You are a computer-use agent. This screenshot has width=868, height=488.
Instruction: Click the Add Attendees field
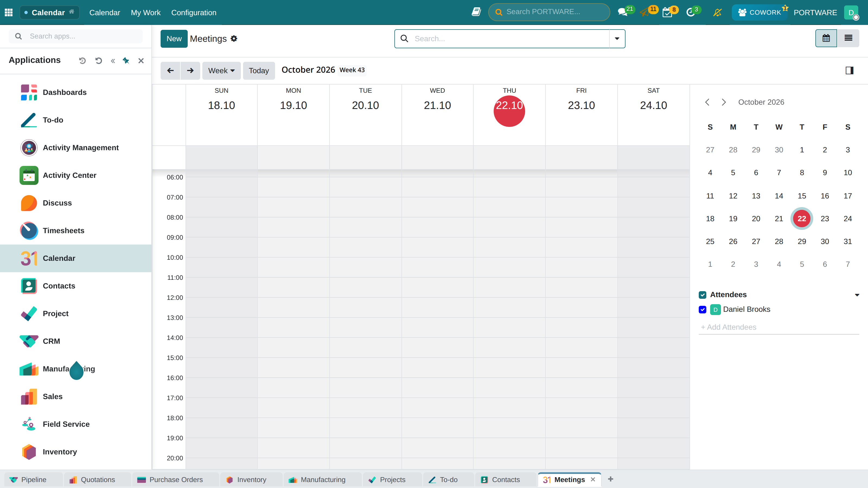pyautogui.click(x=779, y=327)
